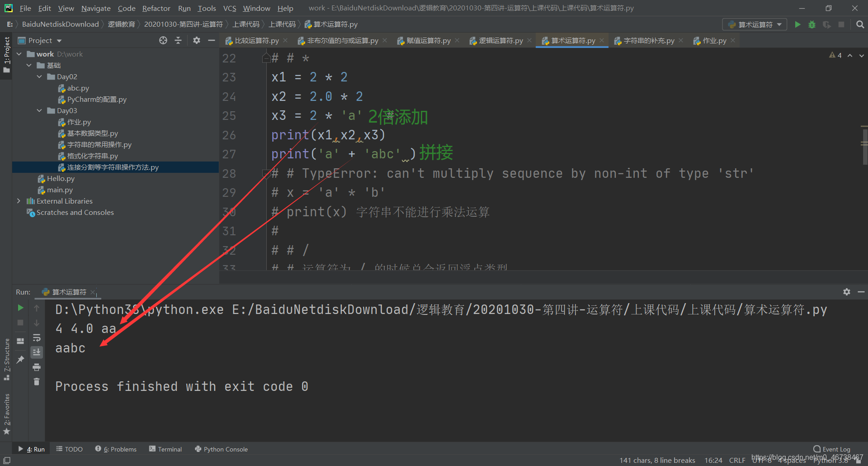Switch to 比较运算符.py tab
This screenshot has height=466, width=868.
click(256, 41)
